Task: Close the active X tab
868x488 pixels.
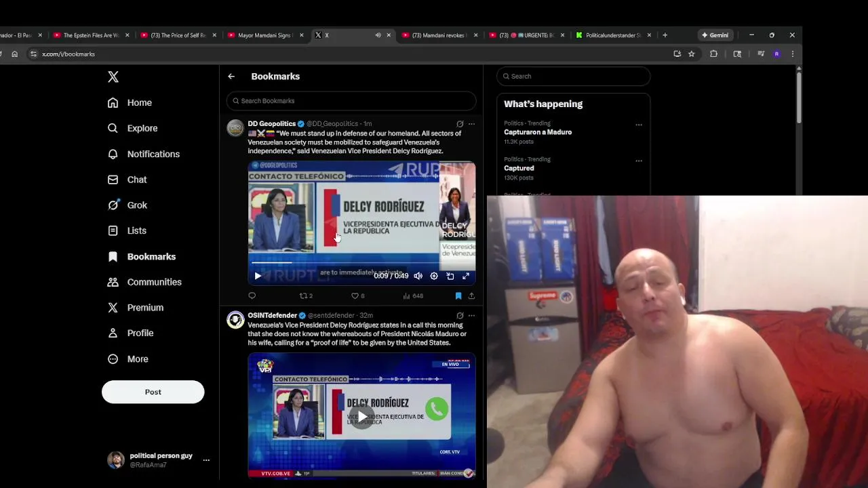Action: pyautogui.click(x=389, y=35)
